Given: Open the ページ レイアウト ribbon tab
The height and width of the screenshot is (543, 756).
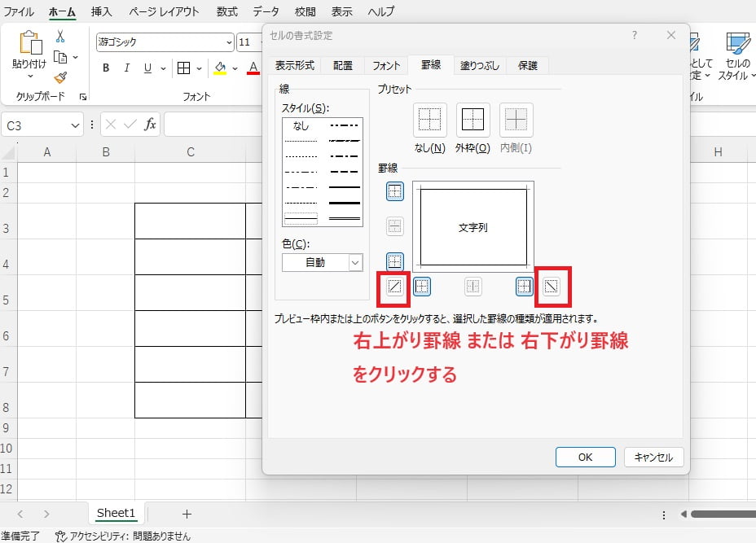Looking at the screenshot, I should [x=164, y=11].
